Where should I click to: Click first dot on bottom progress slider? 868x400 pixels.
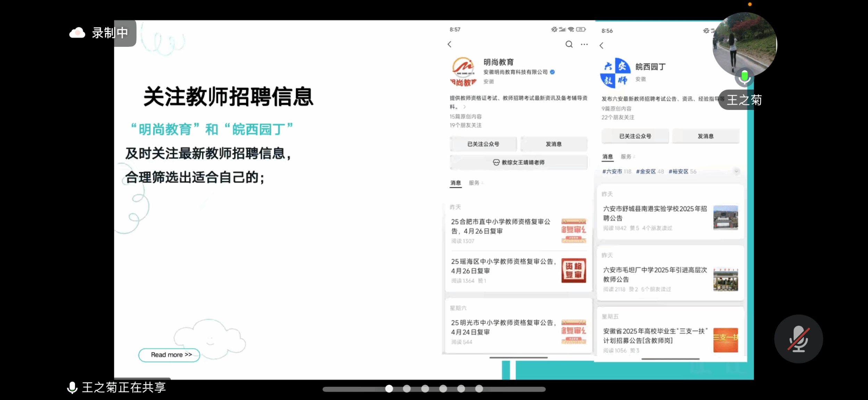389,389
